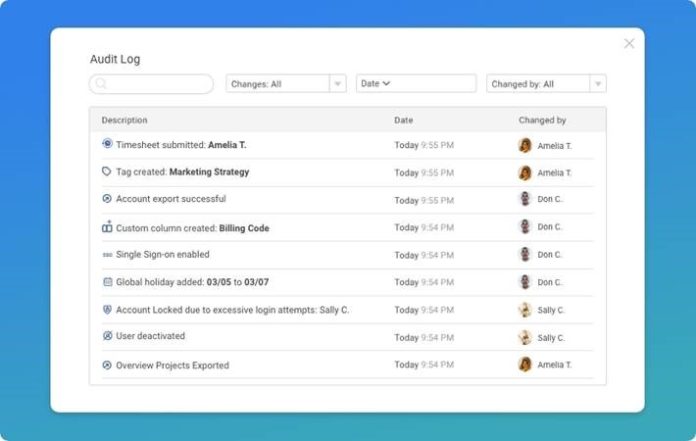Image resolution: width=696 pixels, height=441 pixels.
Task: Click the date of the Timesheet submitted row
Action: point(424,145)
